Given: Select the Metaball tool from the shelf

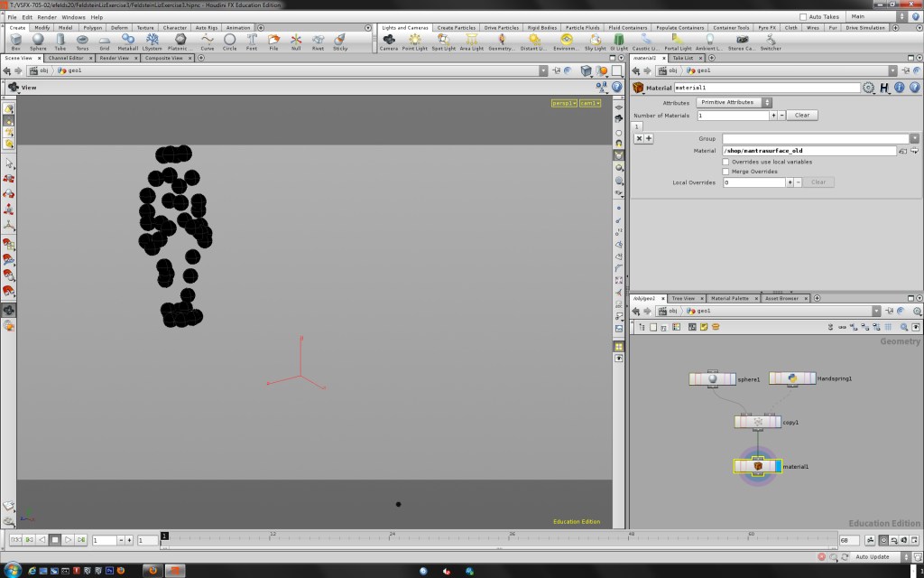Looking at the screenshot, I should click(x=129, y=41).
